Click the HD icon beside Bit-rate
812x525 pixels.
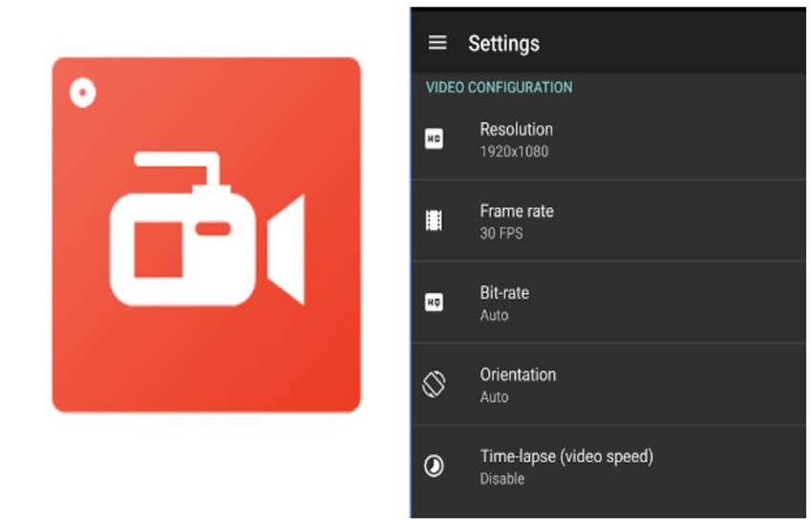pos(434,303)
